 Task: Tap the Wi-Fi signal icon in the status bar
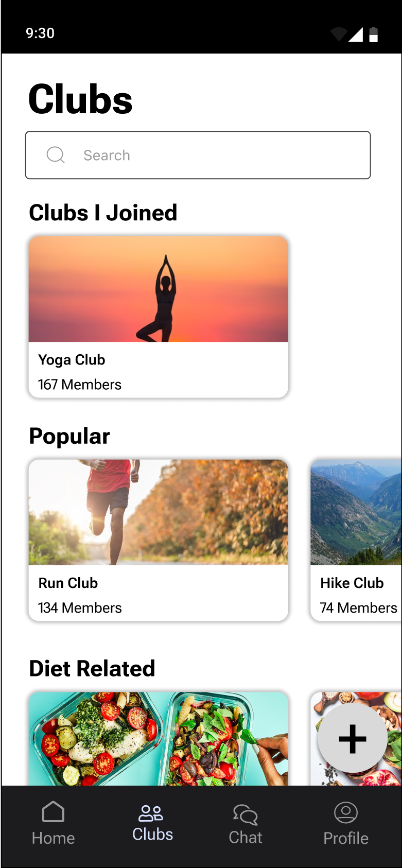[x=338, y=34]
